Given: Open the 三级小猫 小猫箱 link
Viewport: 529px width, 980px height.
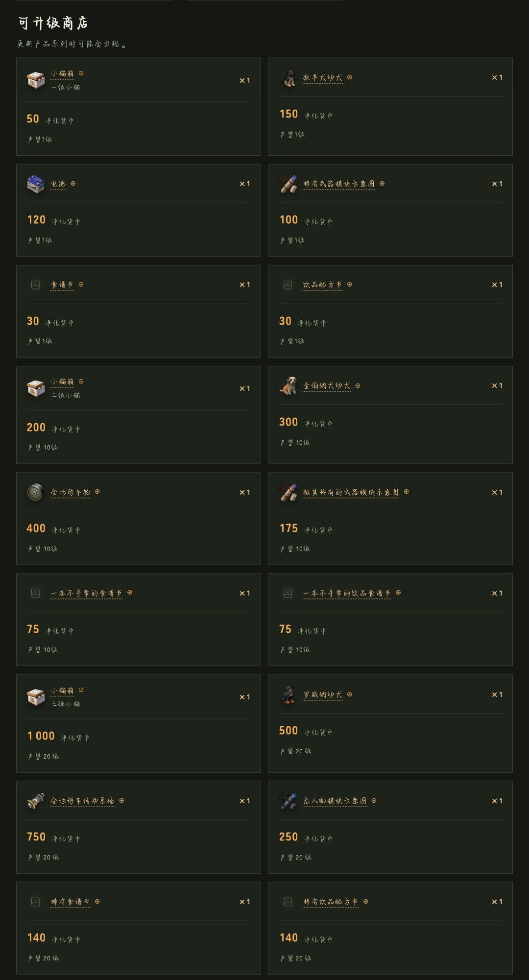Looking at the screenshot, I should pos(62,691).
